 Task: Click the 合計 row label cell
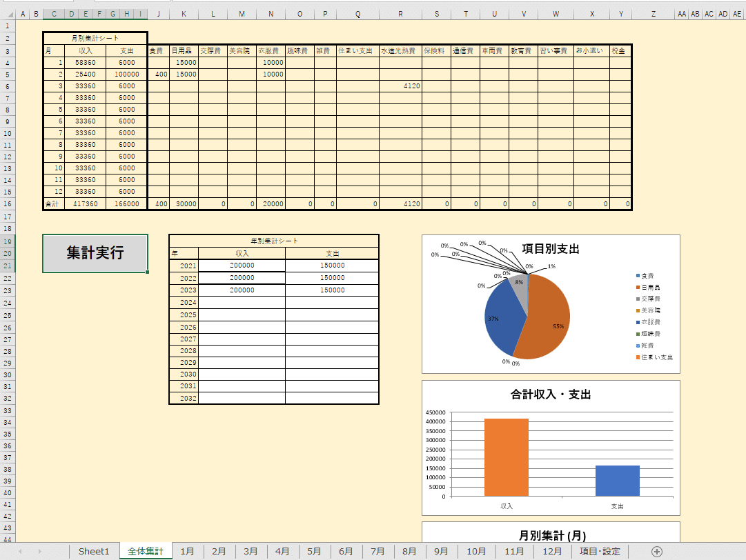[x=54, y=204]
